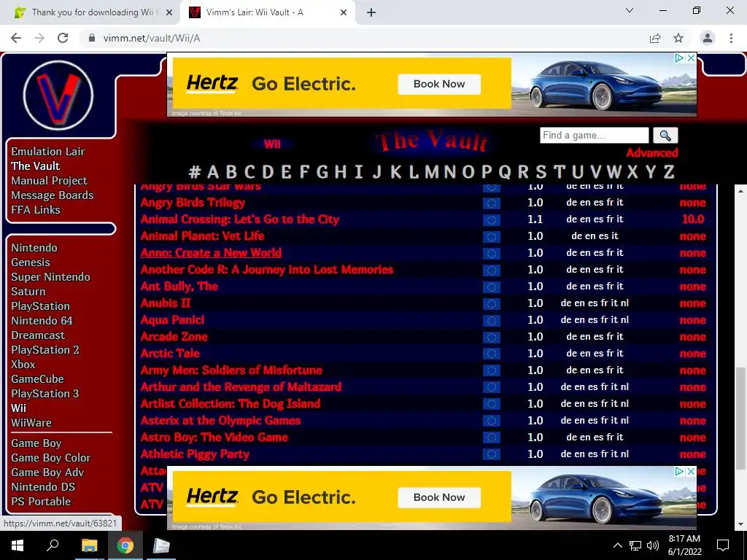Click volume speaker icon in system tray
The image size is (747, 560).
(653, 545)
